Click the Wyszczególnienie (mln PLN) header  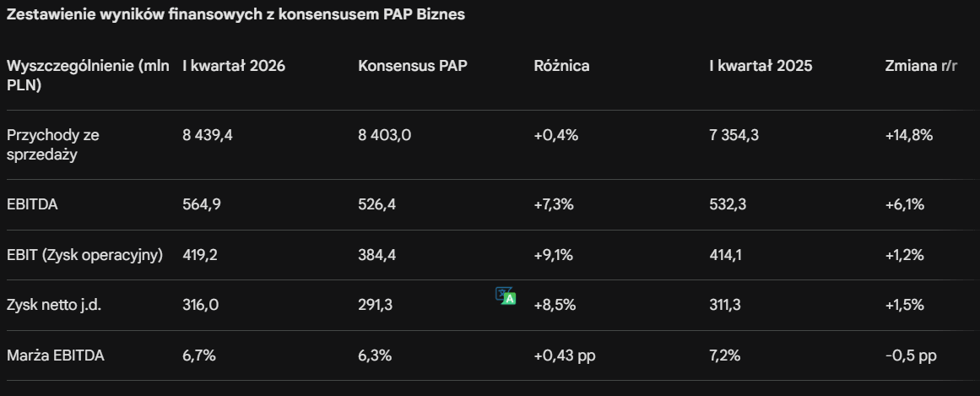pyautogui.click(x=88, y=76)
